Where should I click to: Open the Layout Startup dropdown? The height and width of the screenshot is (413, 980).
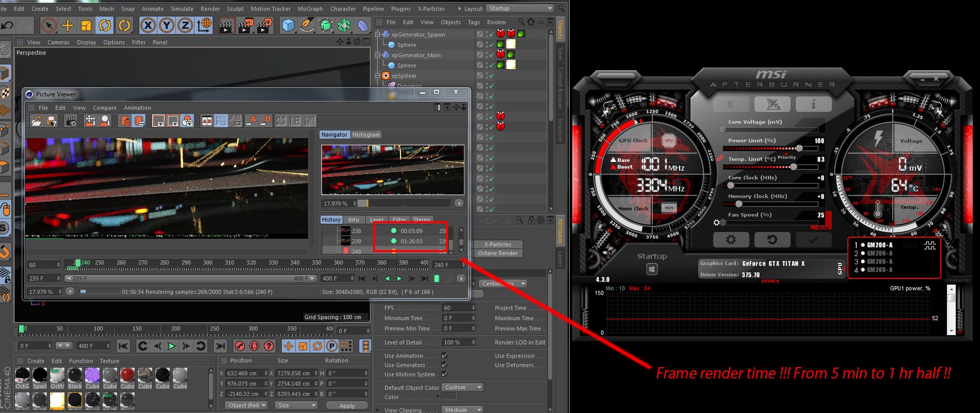click(x=520, y=8)
